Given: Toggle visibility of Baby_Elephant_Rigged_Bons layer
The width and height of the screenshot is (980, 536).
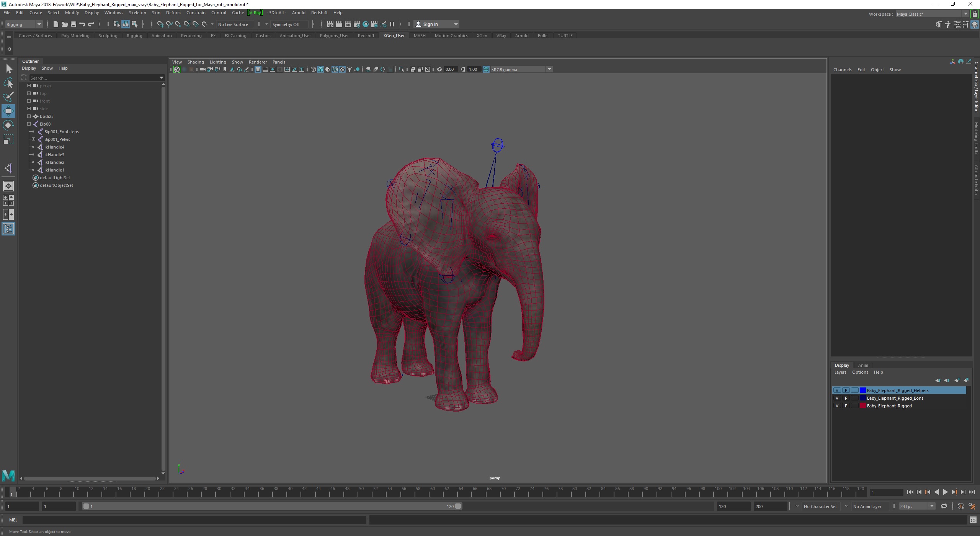Looking at the screenshot, I should tap(837, 398).
